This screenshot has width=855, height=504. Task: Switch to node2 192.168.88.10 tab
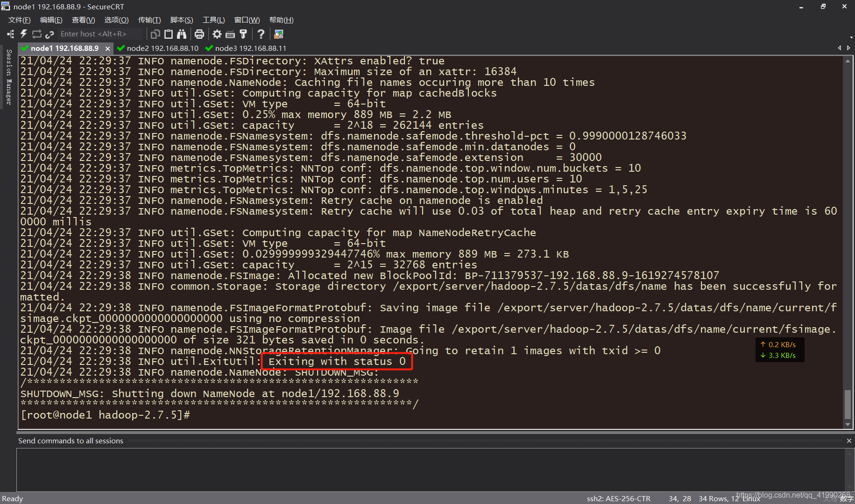pos(158,48)
